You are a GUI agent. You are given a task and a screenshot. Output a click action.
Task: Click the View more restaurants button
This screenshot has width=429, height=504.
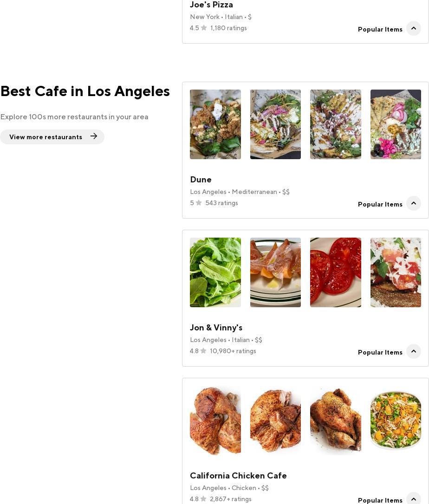click(52, 137)
